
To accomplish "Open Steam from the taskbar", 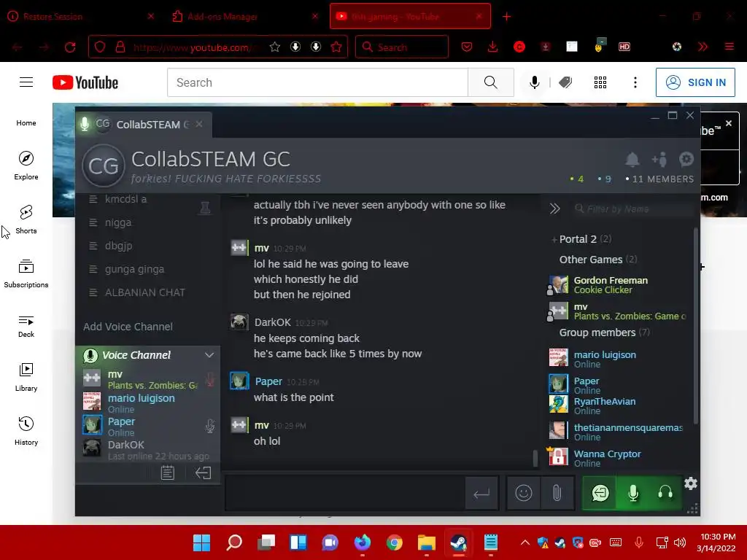I will 458,542.
